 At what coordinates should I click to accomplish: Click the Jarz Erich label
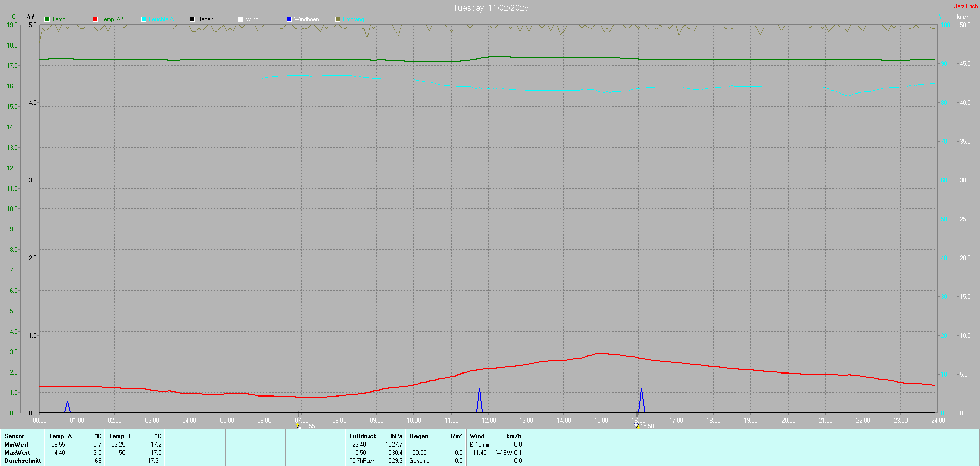point(966,6)
